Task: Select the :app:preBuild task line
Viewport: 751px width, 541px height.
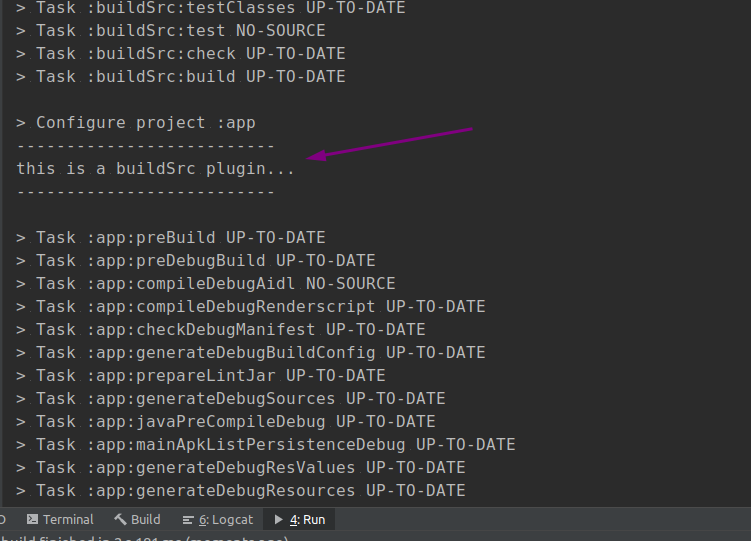Action: tap(170, 237)
